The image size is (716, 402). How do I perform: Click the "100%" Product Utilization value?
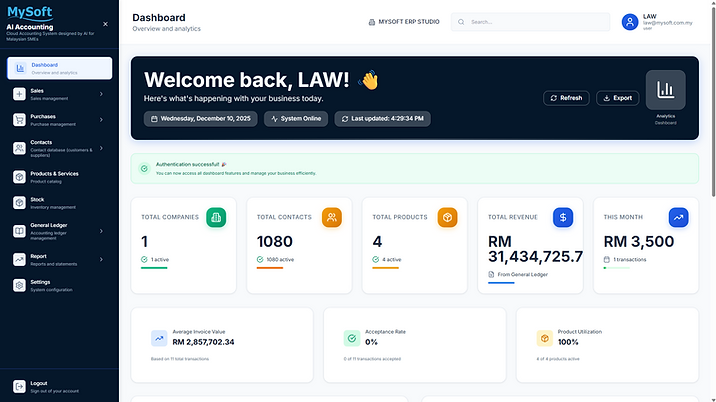(568, 342)
